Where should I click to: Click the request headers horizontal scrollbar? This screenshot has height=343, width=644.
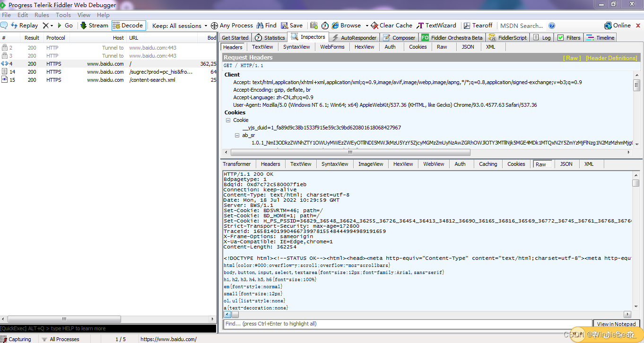pyautogui.click(x=350, y=152)
